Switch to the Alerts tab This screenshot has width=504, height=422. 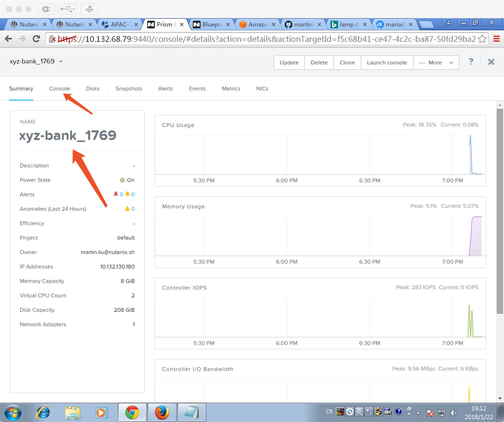point(165,89)
